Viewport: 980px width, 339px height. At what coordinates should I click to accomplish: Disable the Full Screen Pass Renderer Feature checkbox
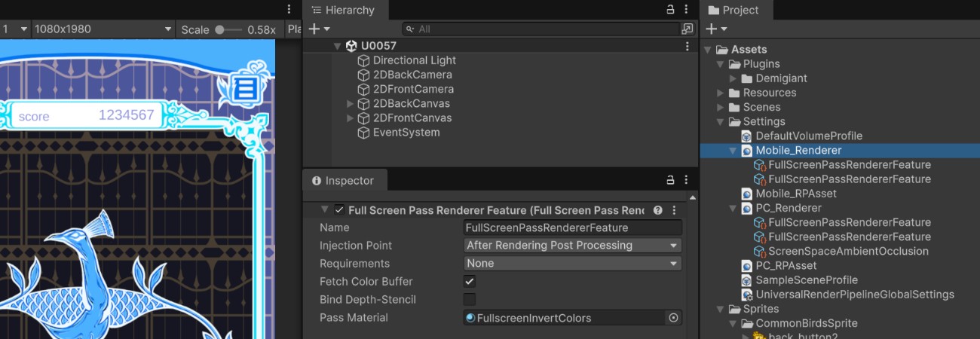tap(339, 211)
